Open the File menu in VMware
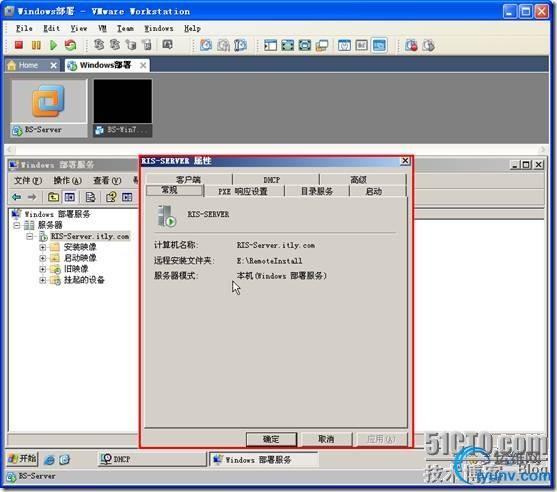Screen dimensions: 557x492 click(24, 28)
